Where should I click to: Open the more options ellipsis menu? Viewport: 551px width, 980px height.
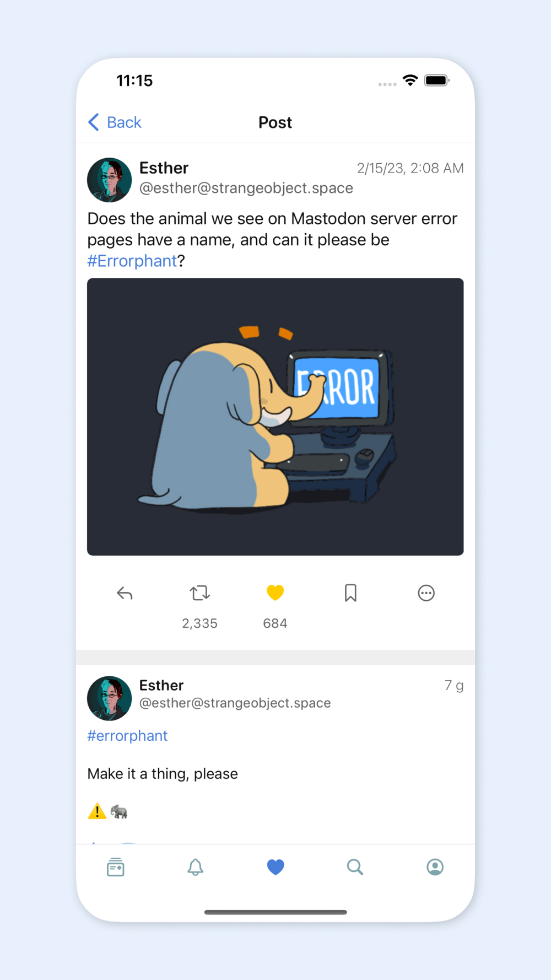pyautogui.click(x=426, y=593)
